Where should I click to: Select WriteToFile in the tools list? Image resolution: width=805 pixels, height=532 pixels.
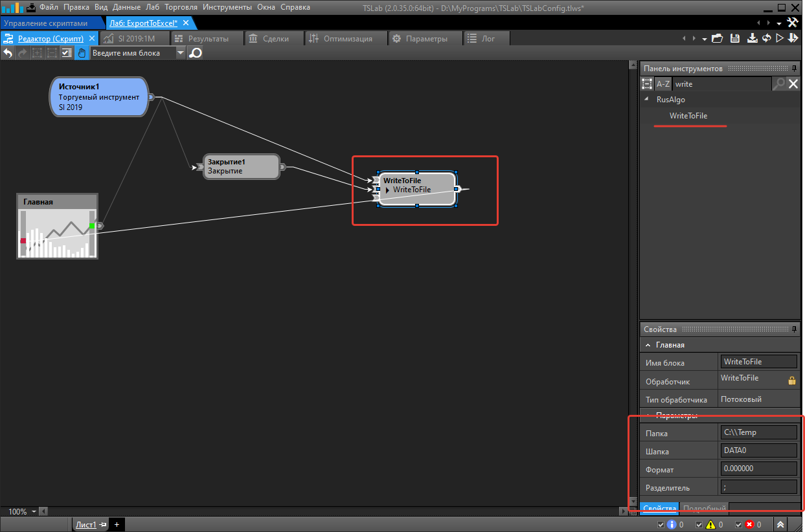pyautogui.click(x=688, y=116)
